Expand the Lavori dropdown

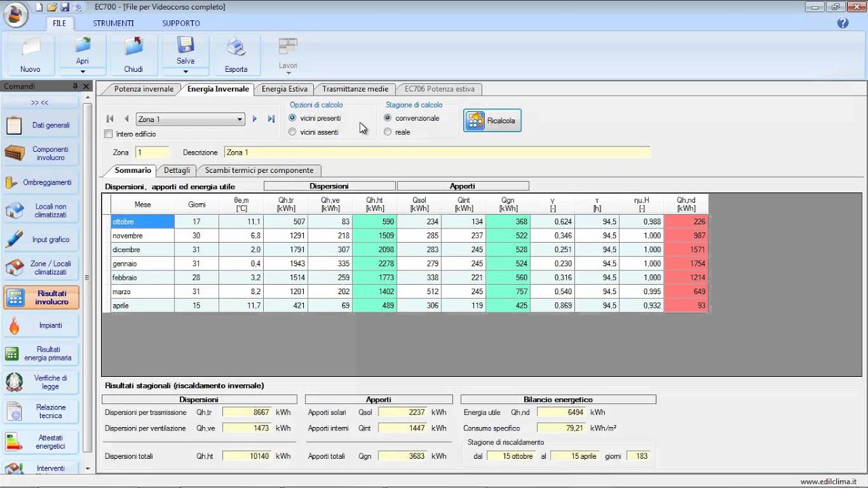coord(288,73)
